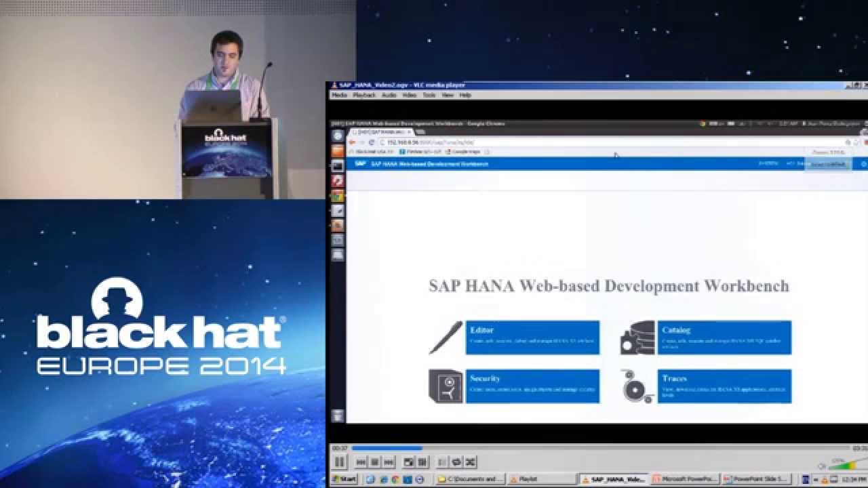Open Ubuntu Dash home launcher icon
The height and width of the screenshot is (488, 868).
[x=338, y=136]
